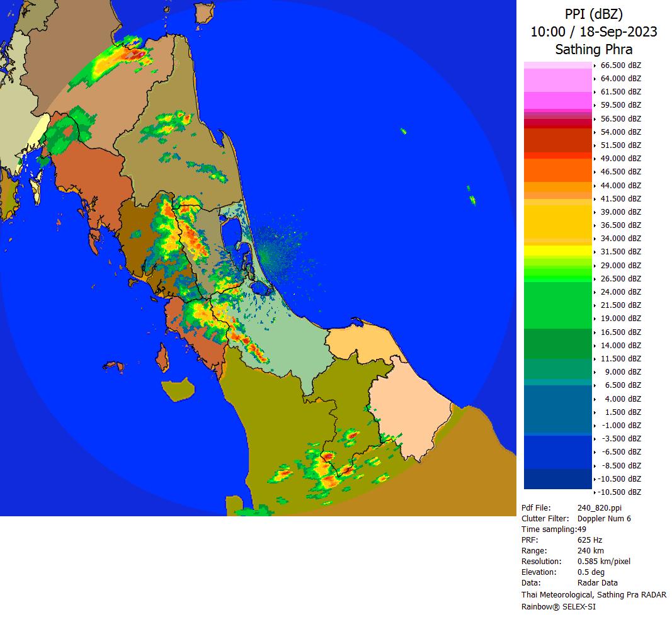Select the orange 46.500 dBZ color band
The image size is (672, 617).
(x=558, y=170)
